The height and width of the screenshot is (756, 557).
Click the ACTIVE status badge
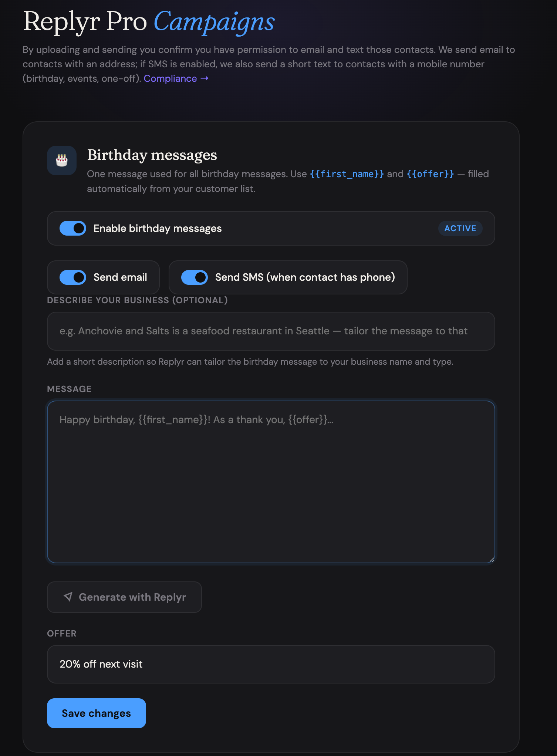(460, 228)
